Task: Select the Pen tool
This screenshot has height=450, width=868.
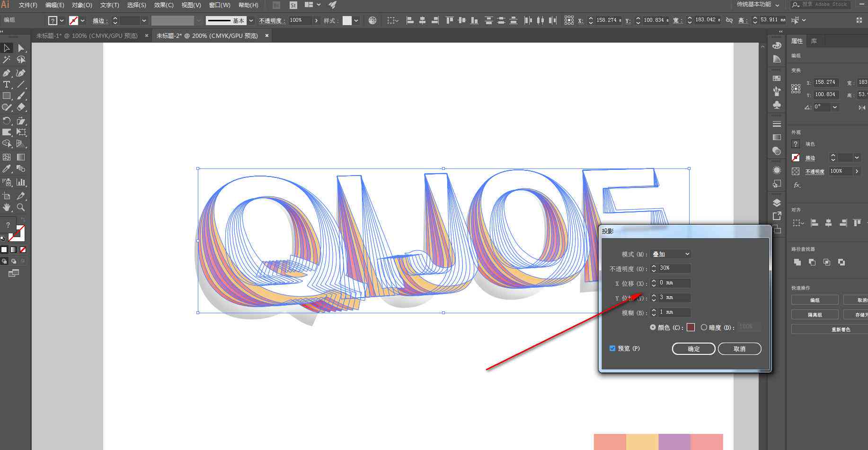Action: 7,73
